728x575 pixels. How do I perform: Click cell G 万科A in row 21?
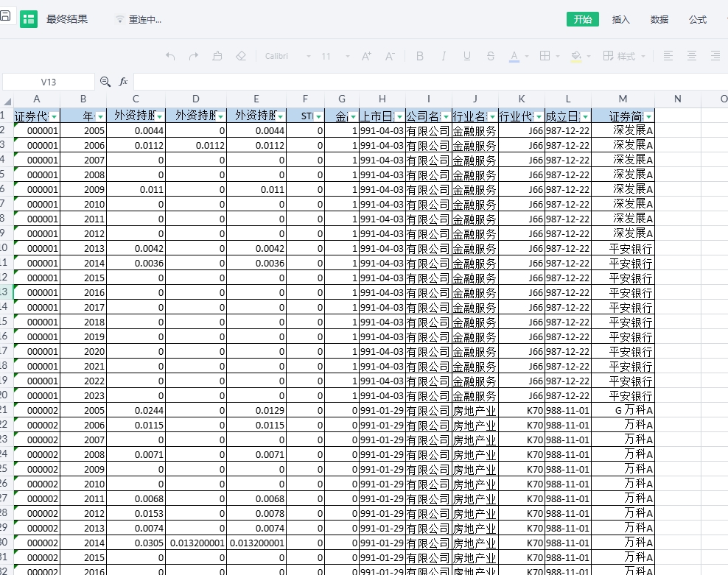(x=623, y=410)
